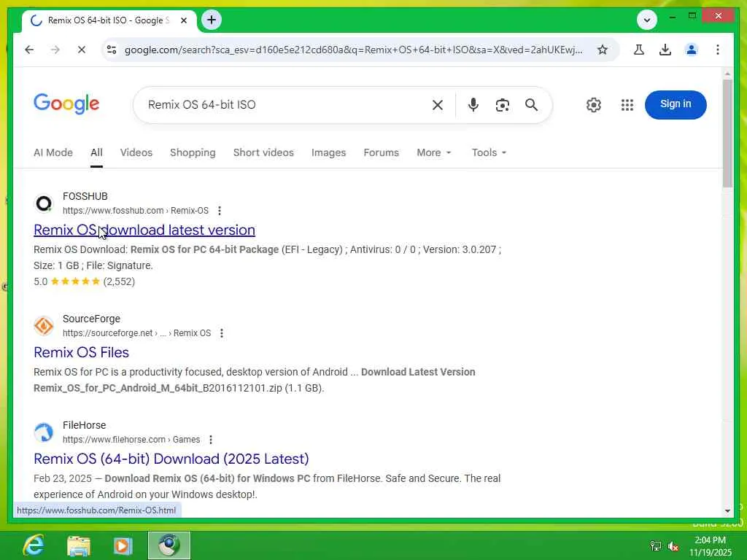747x560 pixels.
Task: View site information icon in address bar
Action: 112,50
